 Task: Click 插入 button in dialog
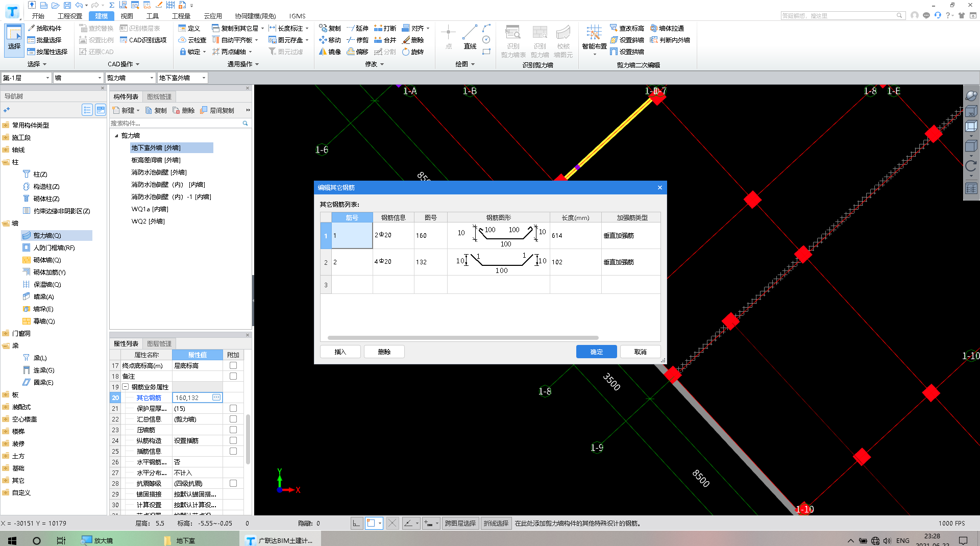click(340, 352)
